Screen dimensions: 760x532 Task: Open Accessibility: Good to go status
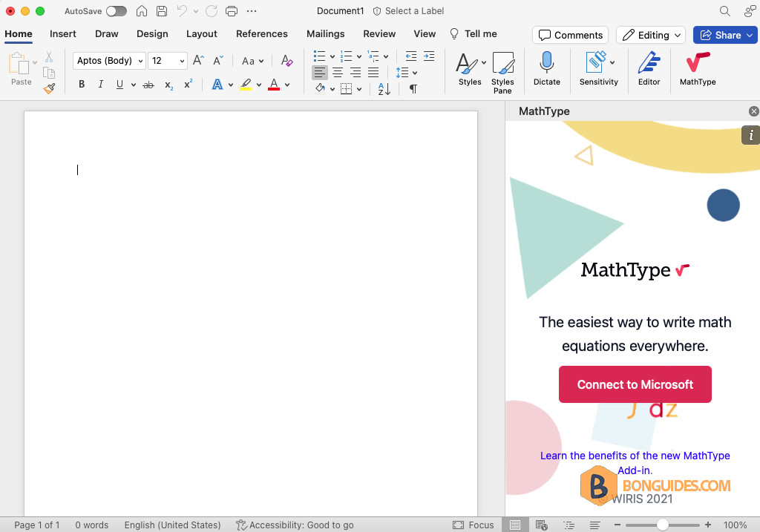click(295, 525)
